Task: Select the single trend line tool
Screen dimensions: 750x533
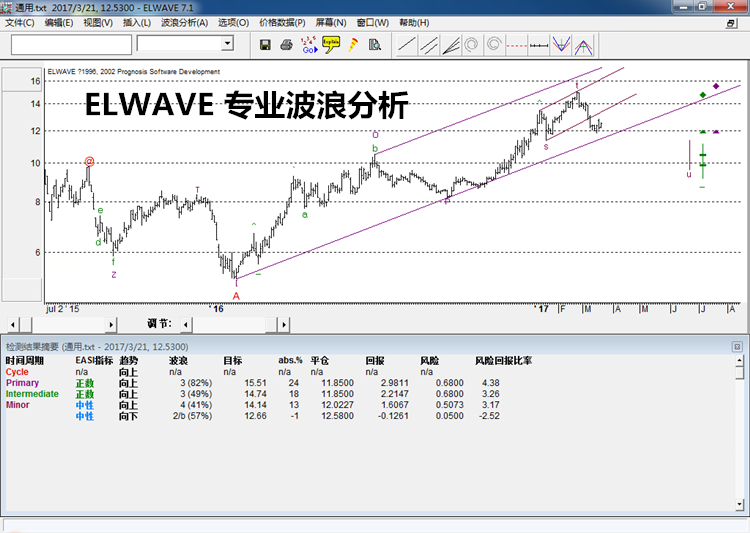Action: (x=407, y=44)
